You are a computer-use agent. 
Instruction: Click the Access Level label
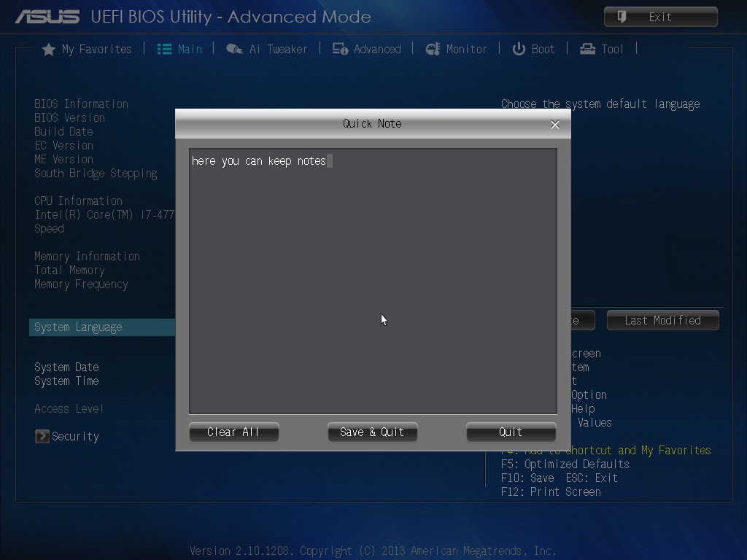click(69, 408)
